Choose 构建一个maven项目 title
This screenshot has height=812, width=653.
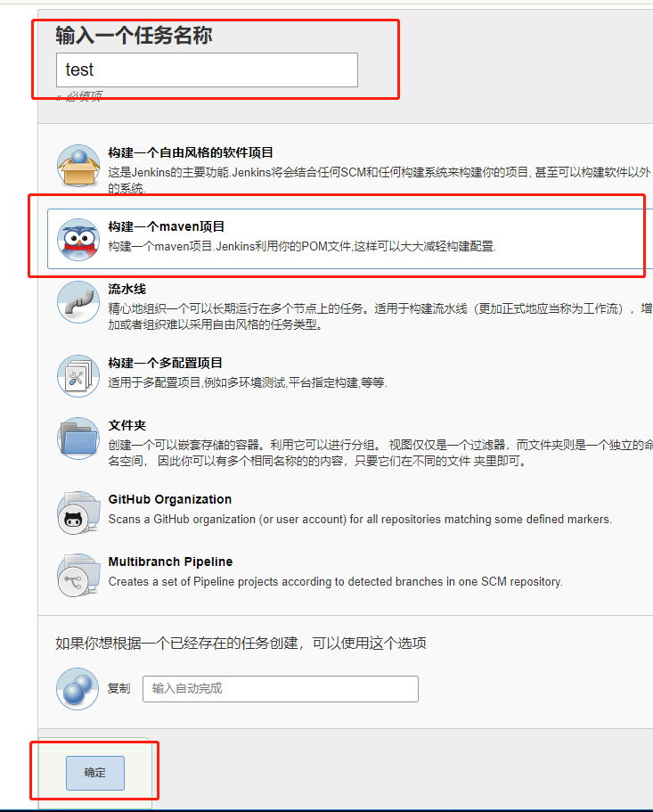click(166, 226)
